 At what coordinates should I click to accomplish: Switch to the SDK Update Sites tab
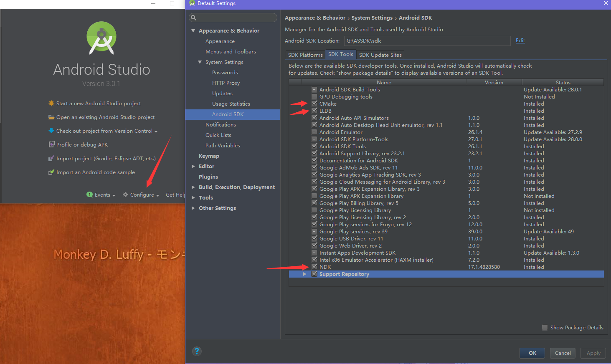380,55
